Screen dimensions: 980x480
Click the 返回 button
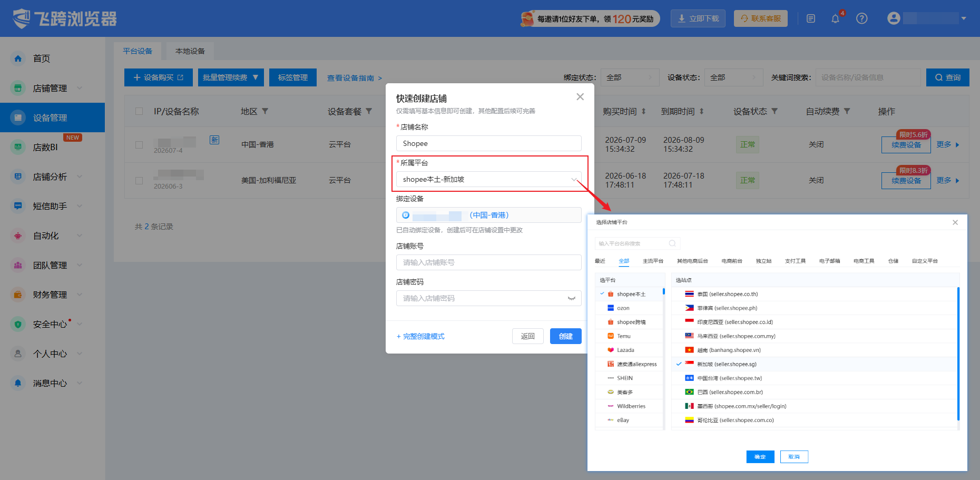tap(528, 336)
